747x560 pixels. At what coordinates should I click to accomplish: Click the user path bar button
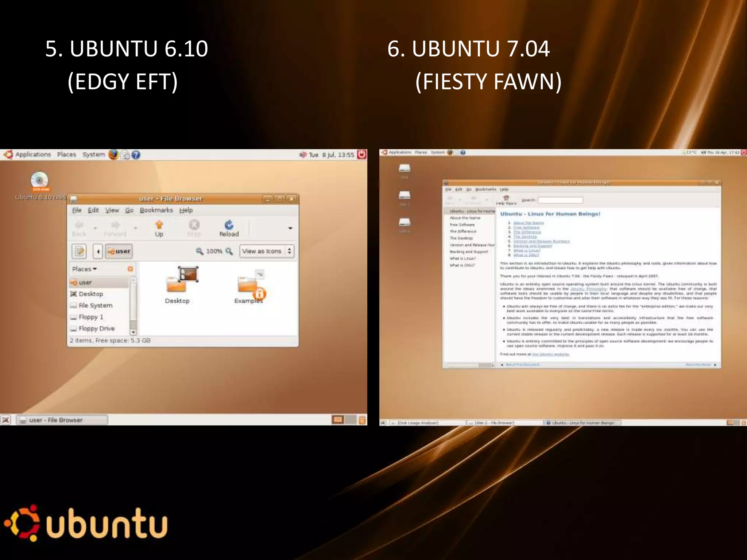[119, 251]
